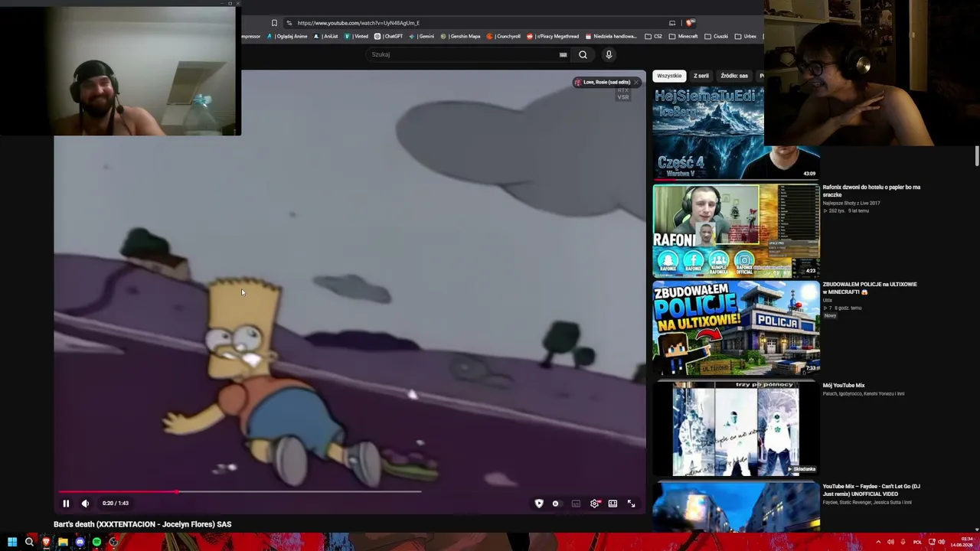
Task: Open "ZBUDOWAŁEM POLICJE na ULTIXOWIE" title
Action: (x=870, y=288)
